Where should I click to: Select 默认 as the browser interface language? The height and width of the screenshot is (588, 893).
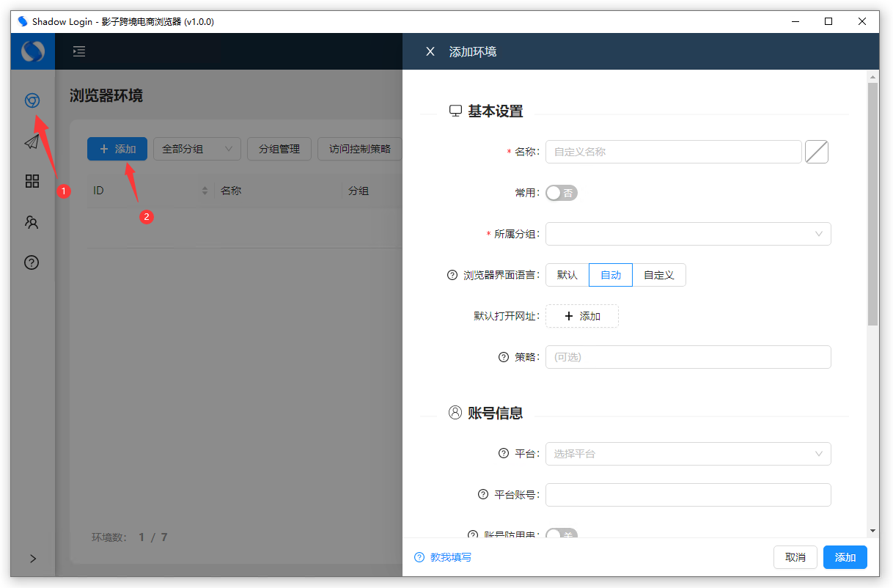point(566,274)
